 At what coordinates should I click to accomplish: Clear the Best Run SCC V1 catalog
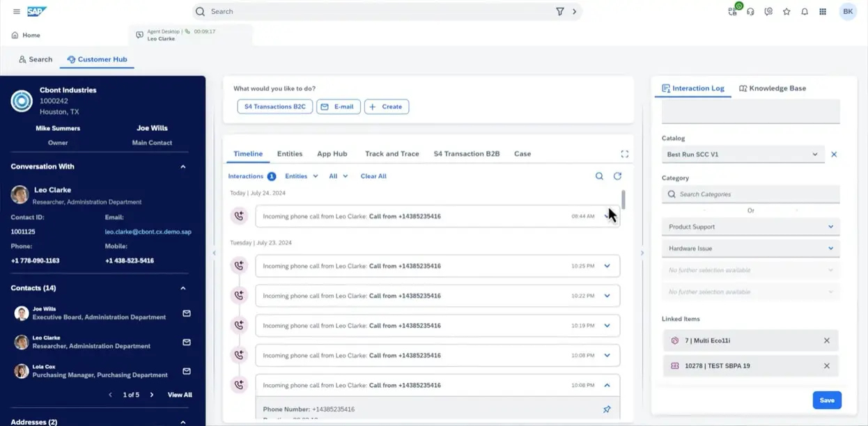[x=834, y=155]
